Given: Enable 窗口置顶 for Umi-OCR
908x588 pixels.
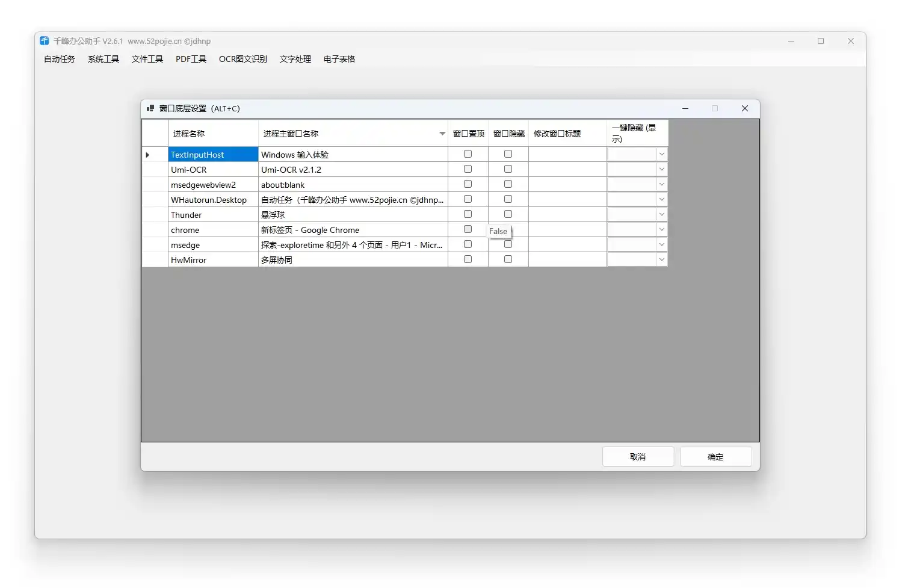Looking at the screenshot, I should 468,169.
